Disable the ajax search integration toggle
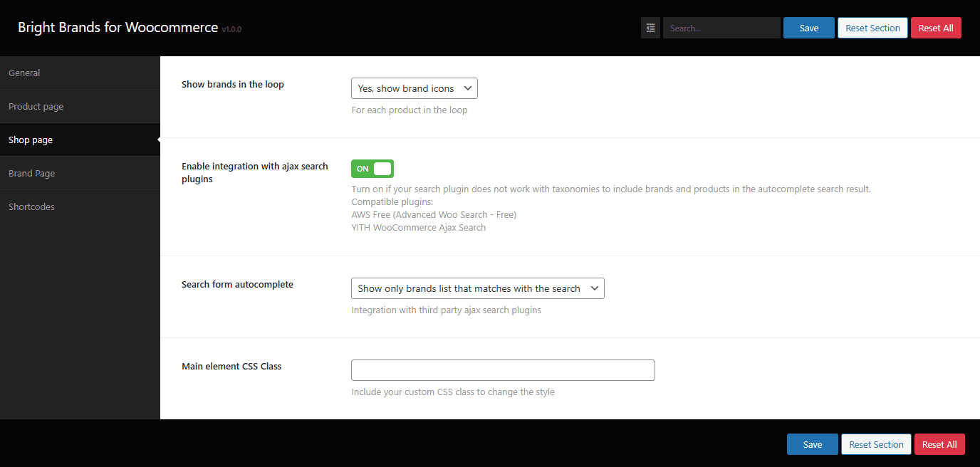The width and height of the screenshot is (980, 467). 372,169
